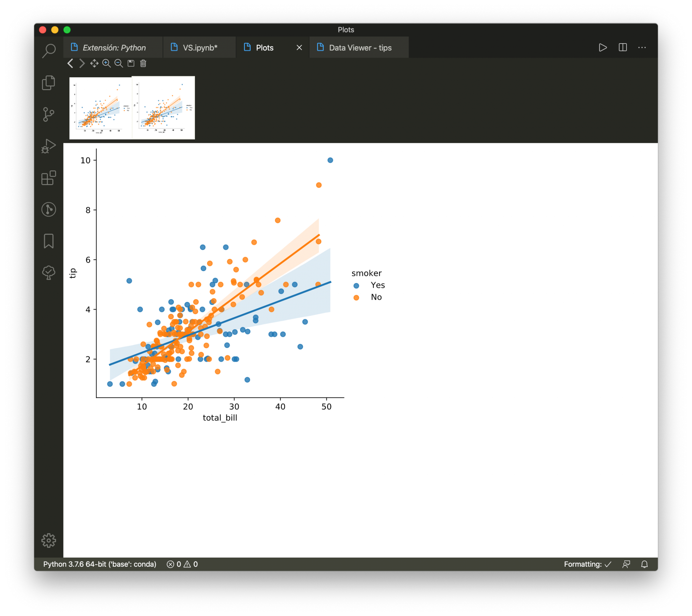Viewport: 692px width, 616px height.
Task: Click the Manage gear icon
Action: coord(48,541)
